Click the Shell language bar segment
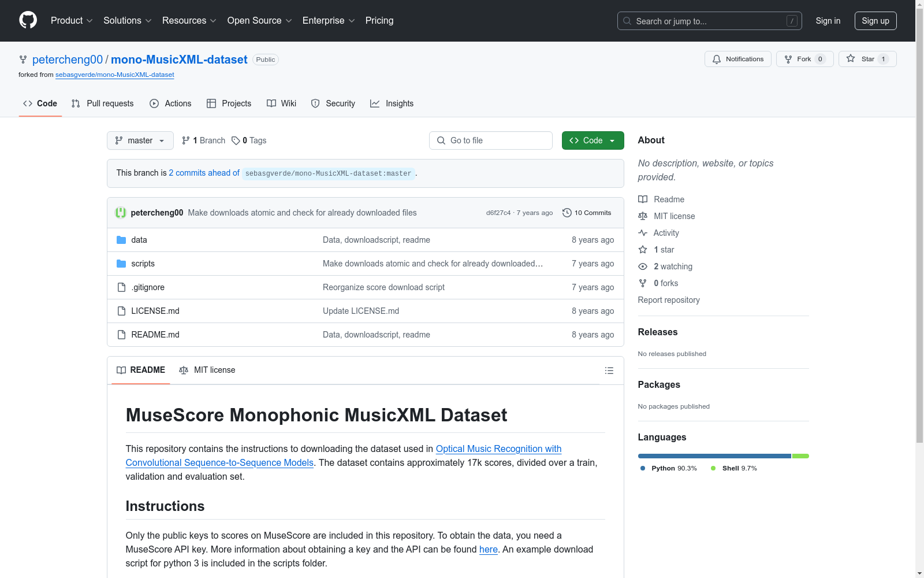This screenshot has height=578, width=924. pos(800,456)
